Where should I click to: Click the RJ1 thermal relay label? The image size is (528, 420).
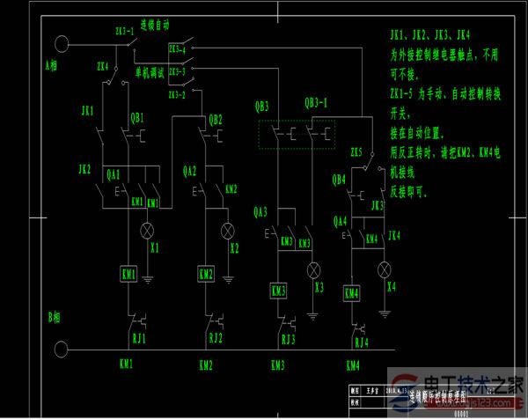(139, 338)
